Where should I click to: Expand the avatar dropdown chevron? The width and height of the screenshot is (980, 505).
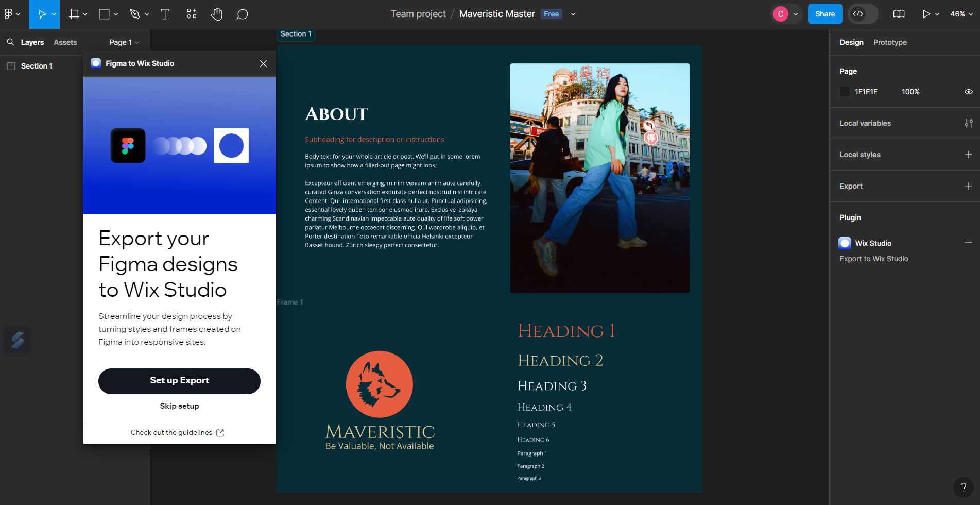796,14
